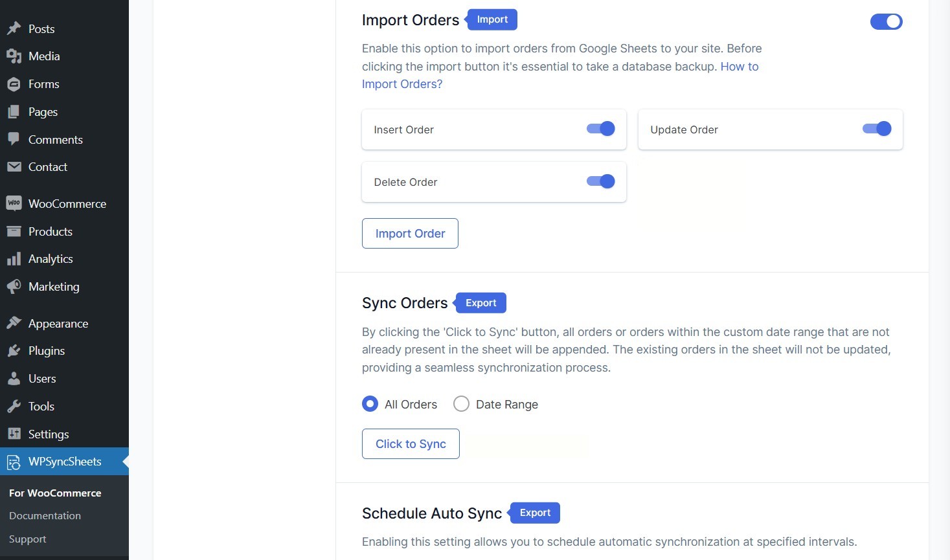Click the Import Order button

click(410, 233)
